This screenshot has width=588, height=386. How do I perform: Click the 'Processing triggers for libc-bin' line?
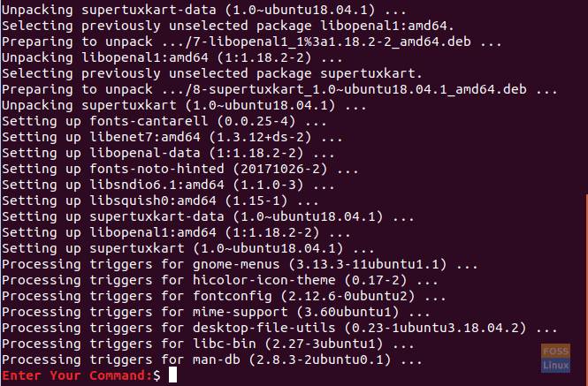click(202, 344)
